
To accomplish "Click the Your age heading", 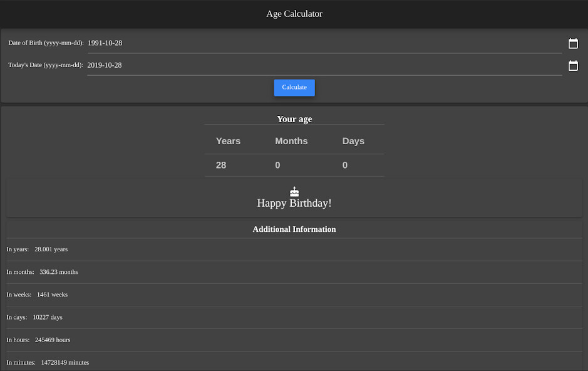I will point(294,118).
